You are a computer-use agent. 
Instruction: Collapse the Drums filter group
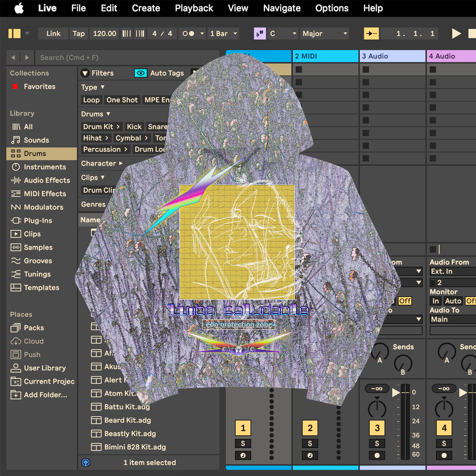coord(108,114)
